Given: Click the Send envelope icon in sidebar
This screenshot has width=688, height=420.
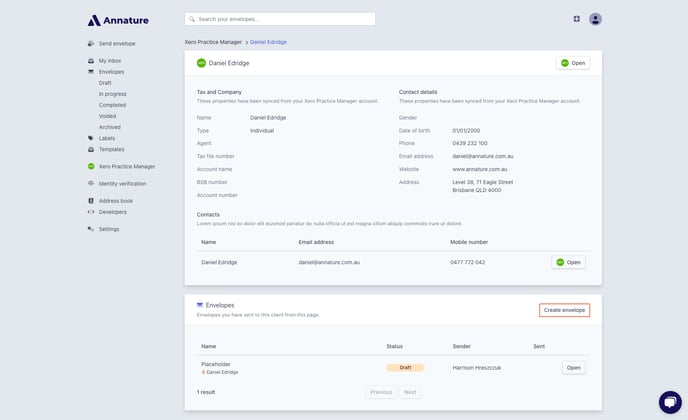Looking at the screenshot, I should 91,43.
